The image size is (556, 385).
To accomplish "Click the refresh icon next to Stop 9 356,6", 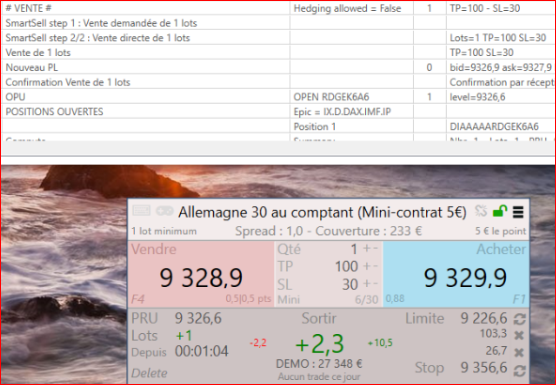I will [519, 370].
